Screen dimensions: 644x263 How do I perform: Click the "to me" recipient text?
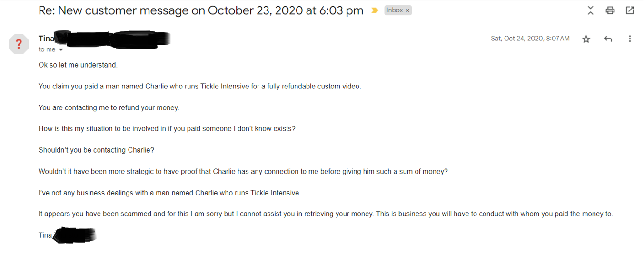(47, 49)
